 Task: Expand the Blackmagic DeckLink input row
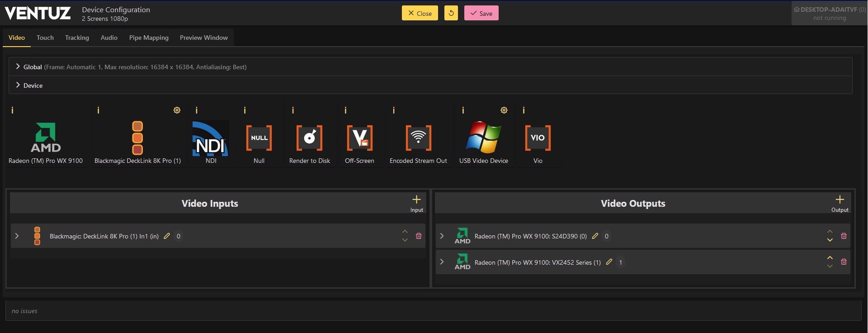(x=17, y=236)
